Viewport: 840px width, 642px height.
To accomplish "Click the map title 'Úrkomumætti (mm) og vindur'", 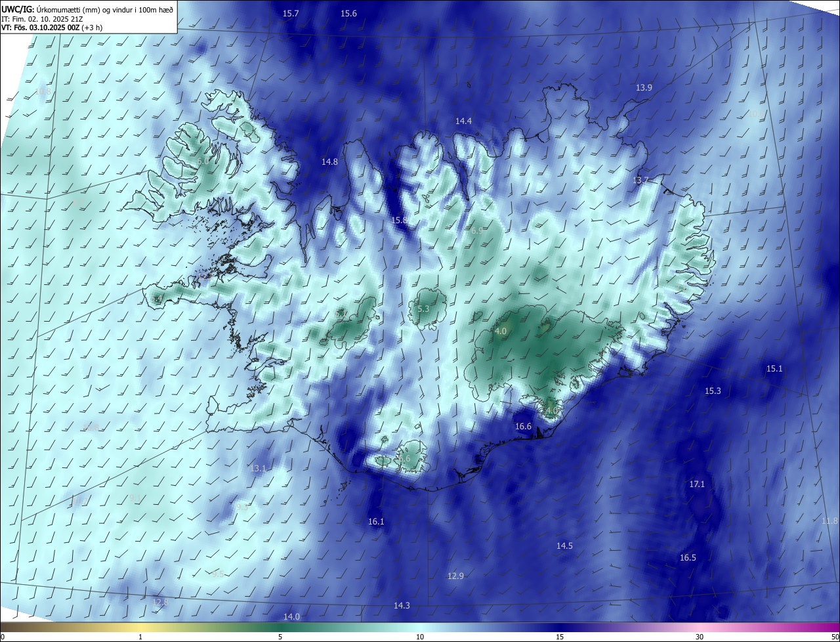I will 77,9.
